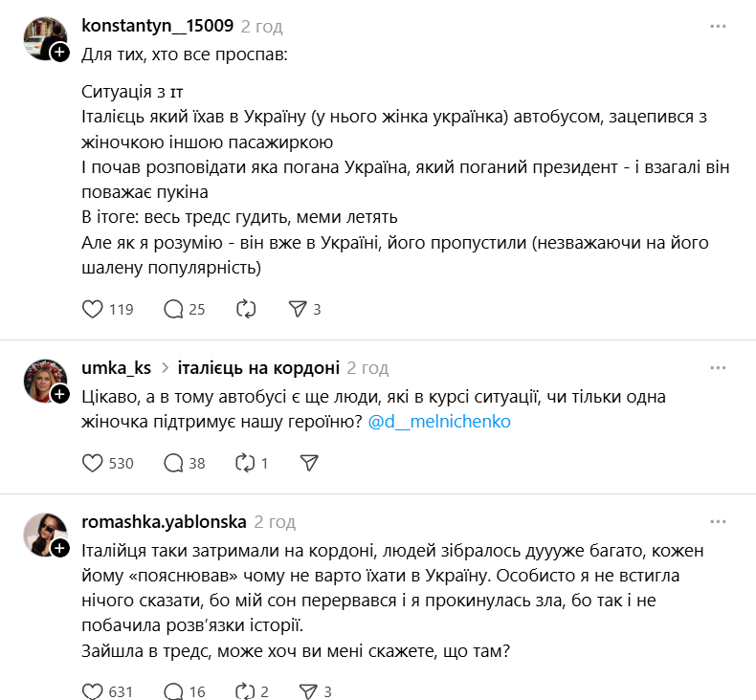Image resolution: width=756 pixels, height=700 pixels.
Task: Repost the romashka.yablonska post
Action: click(x=246, y=691)
